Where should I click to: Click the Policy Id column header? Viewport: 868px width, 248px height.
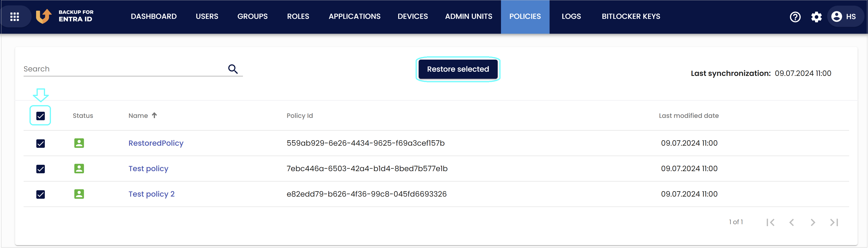300,116
